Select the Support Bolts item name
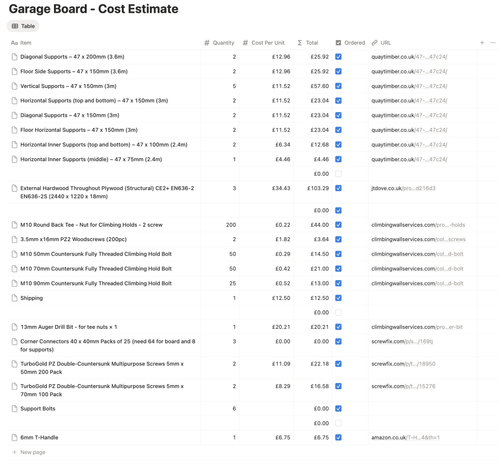 [38, 409]
